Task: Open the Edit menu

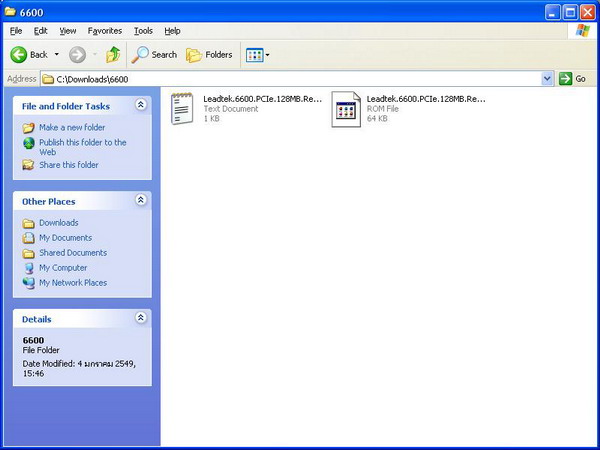Action: (40, 31)
